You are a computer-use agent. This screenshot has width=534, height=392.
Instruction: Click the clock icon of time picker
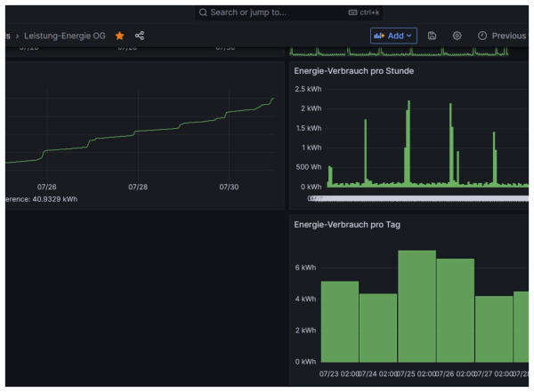(482, 36)
